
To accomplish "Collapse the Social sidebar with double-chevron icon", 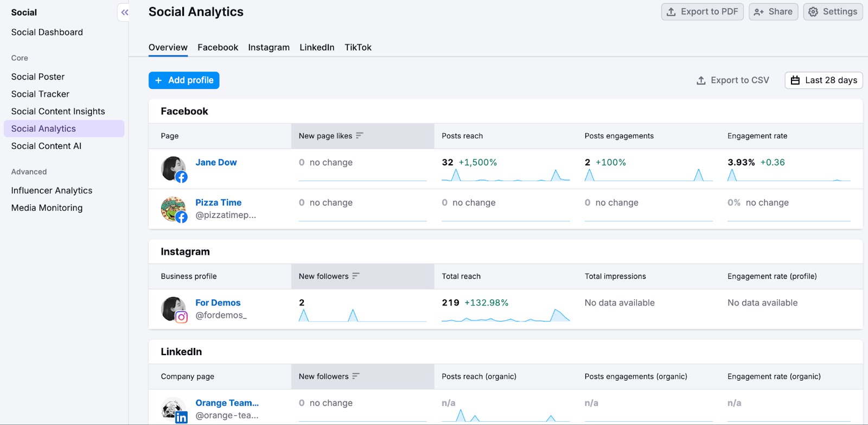I will click(124, 12).
